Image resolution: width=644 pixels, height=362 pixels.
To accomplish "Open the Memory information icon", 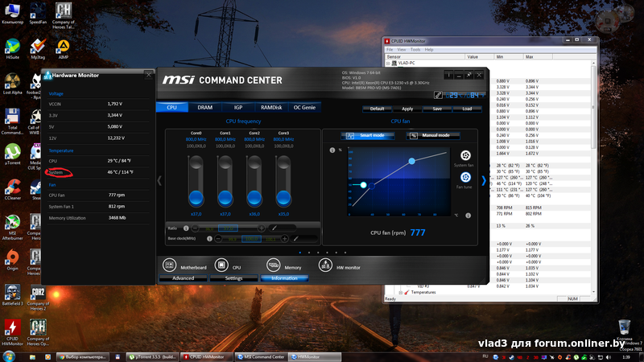I will point(273,265).
